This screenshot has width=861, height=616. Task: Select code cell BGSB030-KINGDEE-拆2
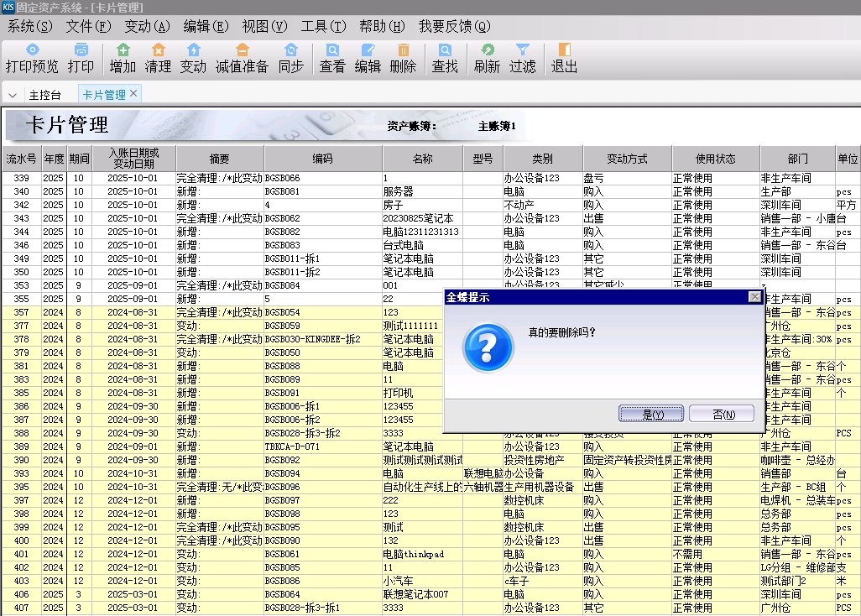point(323,339)
